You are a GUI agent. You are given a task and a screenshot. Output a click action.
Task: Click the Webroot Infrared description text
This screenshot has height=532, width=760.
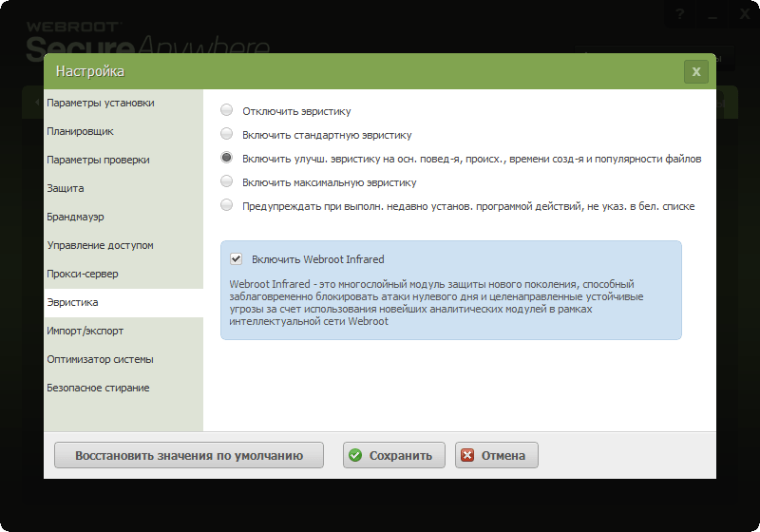[x=436, y=303]
